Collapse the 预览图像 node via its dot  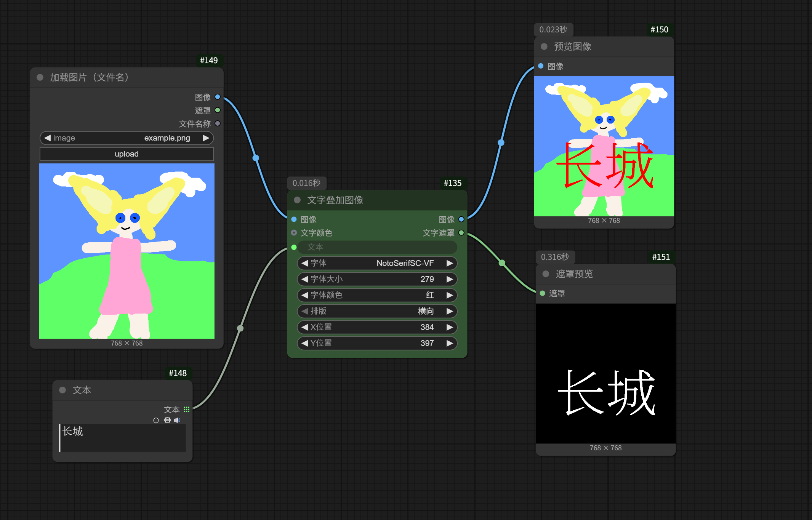tap(544, 46)
